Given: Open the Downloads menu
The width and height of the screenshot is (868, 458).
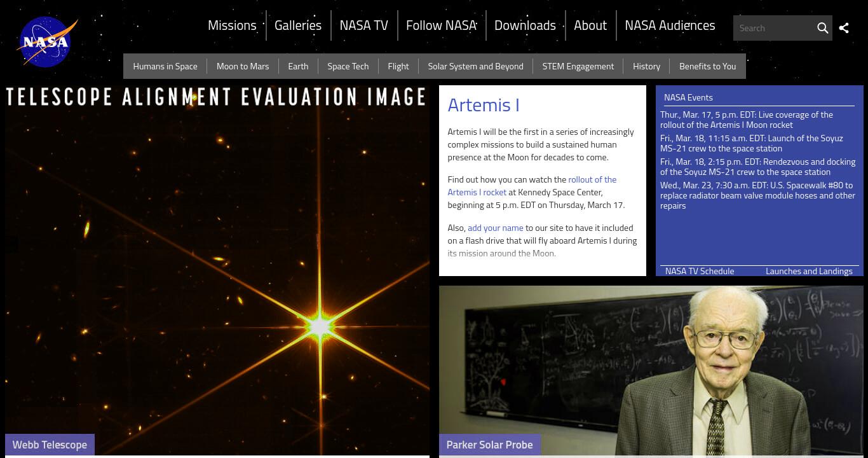Looking at the screenshot, I should click(525, 25).
